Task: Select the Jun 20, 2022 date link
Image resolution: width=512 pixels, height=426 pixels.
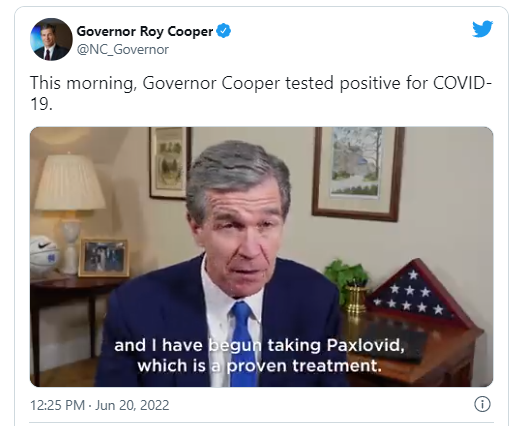Action: (x=132, y=405)
